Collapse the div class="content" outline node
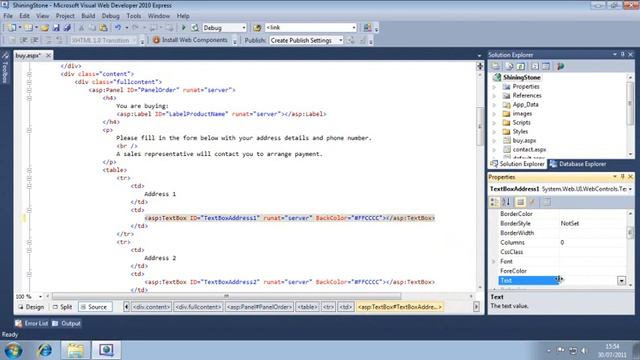Viewport: 640px width, 360px height. pyautogui.click(x=29, y=74)
